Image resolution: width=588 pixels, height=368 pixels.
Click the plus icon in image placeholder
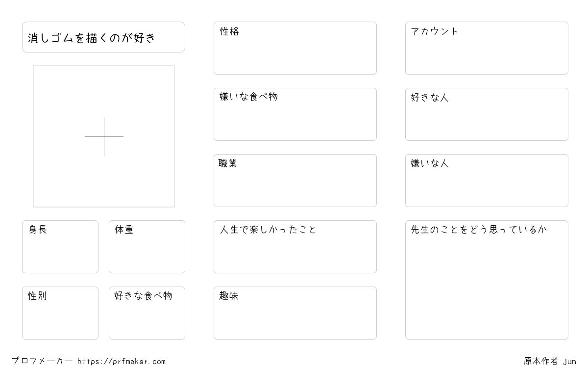pos(104,136)
